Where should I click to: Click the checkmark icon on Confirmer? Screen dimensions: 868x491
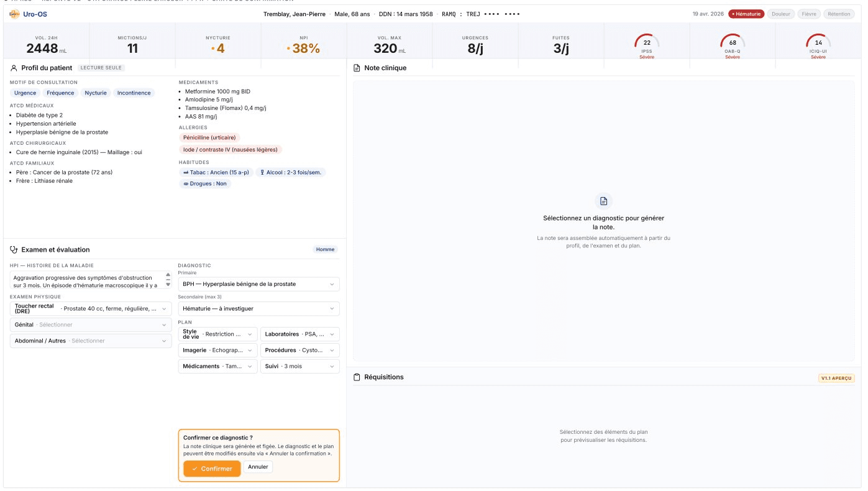[194, 469]
